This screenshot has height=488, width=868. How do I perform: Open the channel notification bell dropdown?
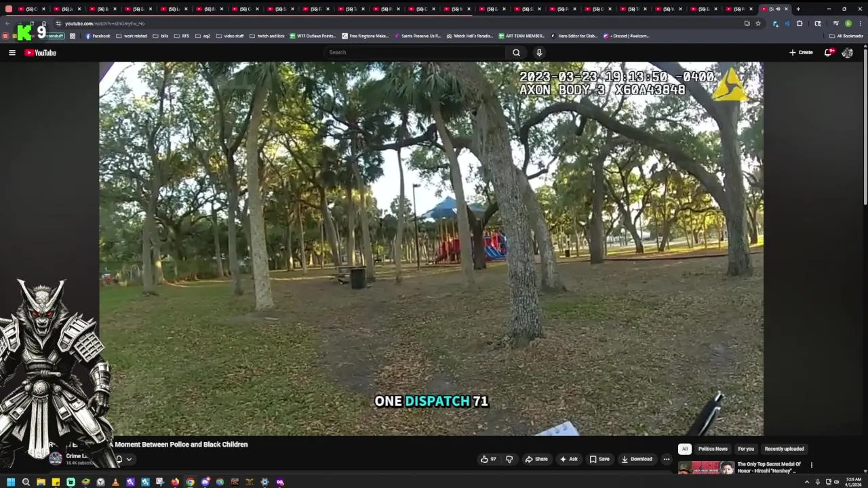click(123, 459)
